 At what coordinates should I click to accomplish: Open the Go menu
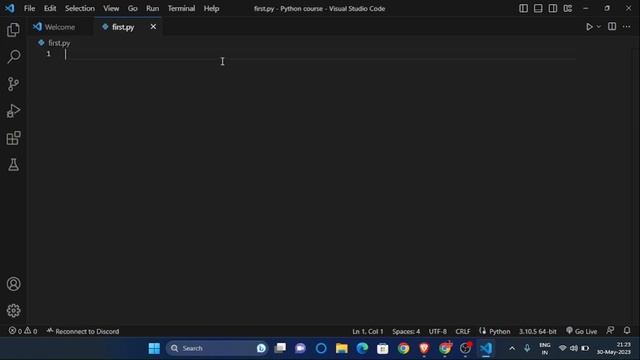[133, 9]
